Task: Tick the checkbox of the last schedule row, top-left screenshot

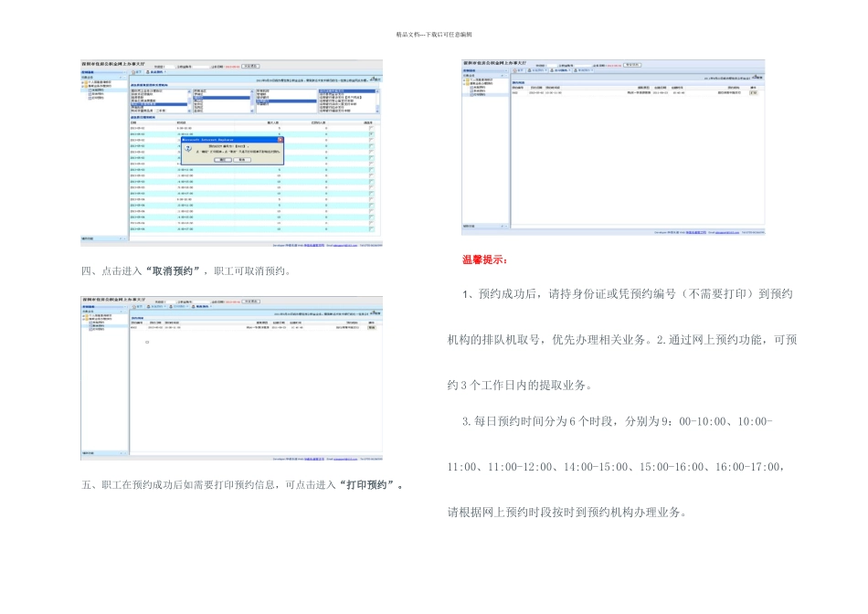Action: point(372,229)
